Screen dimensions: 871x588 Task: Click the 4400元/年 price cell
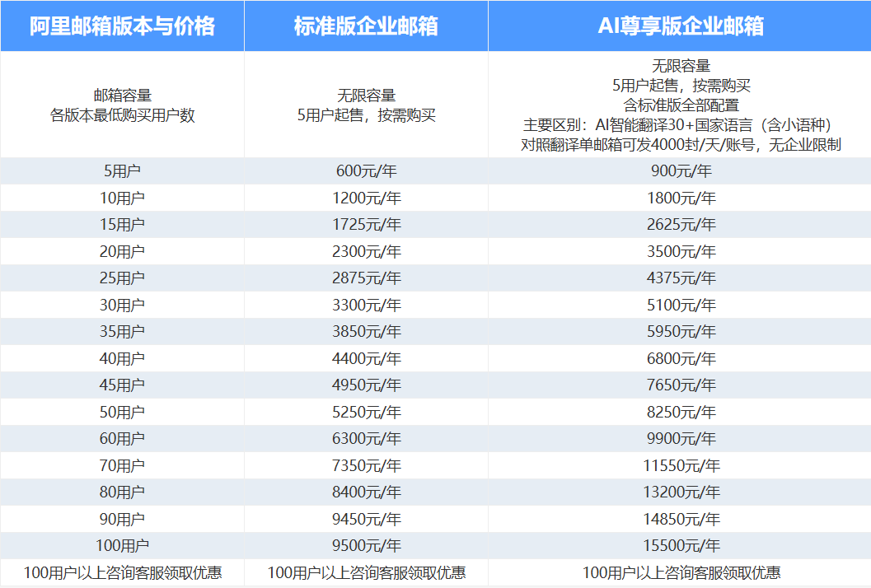click(366, 359)
